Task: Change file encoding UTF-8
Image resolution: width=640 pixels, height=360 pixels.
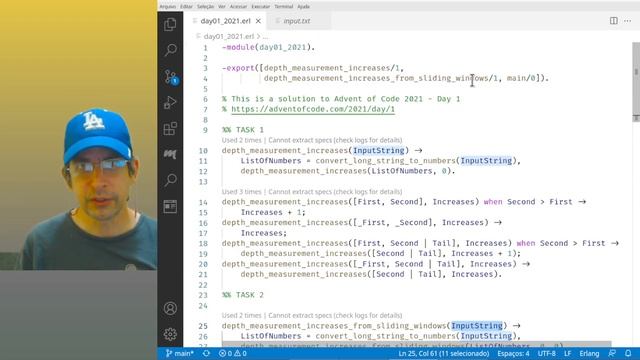Action: pyautogui.click(x=547, y=353)
